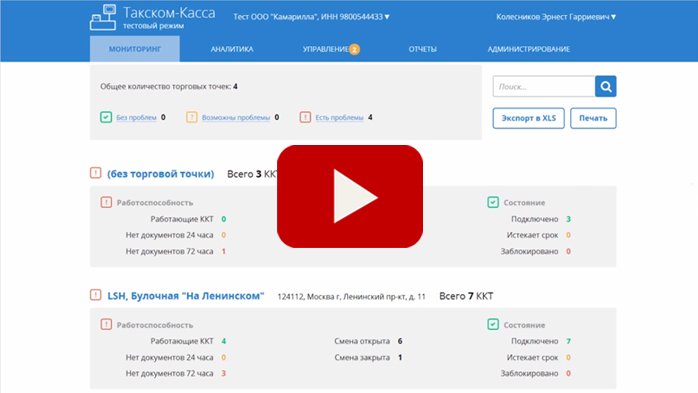Click the Печать button

pos(593,118)
